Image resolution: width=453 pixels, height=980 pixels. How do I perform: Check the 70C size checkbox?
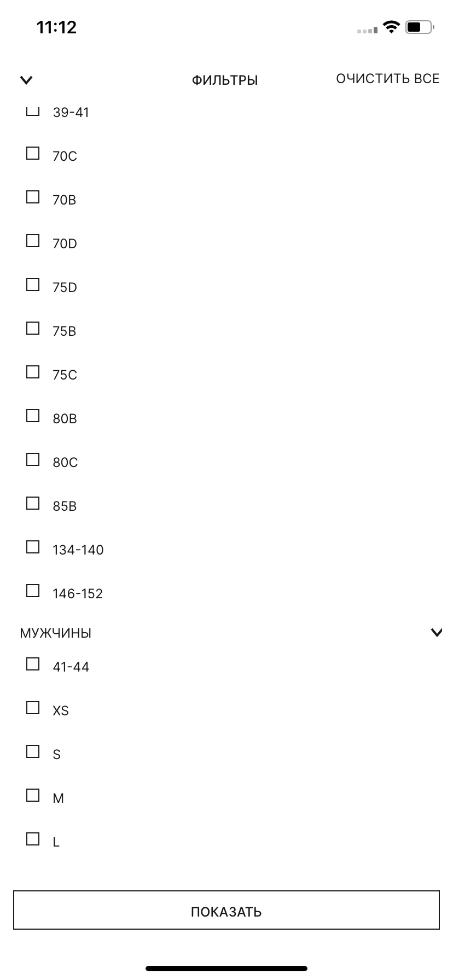33,153
